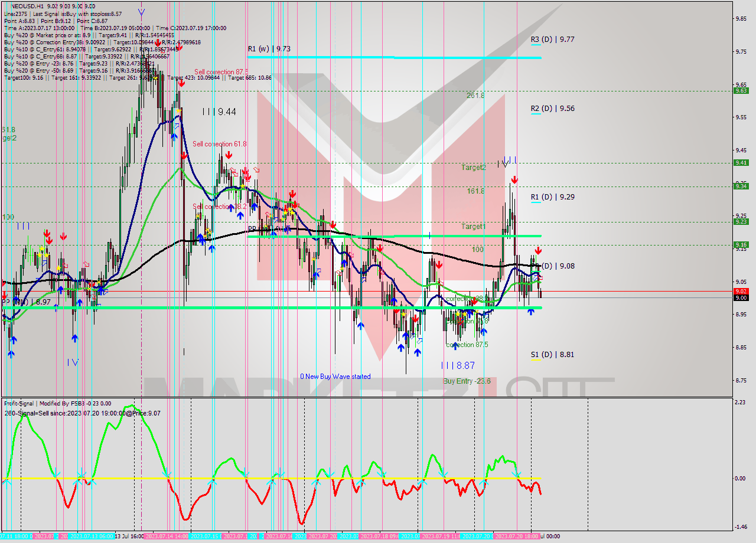Click the '161.8' Fibonacci level label

tap(475, 191)
